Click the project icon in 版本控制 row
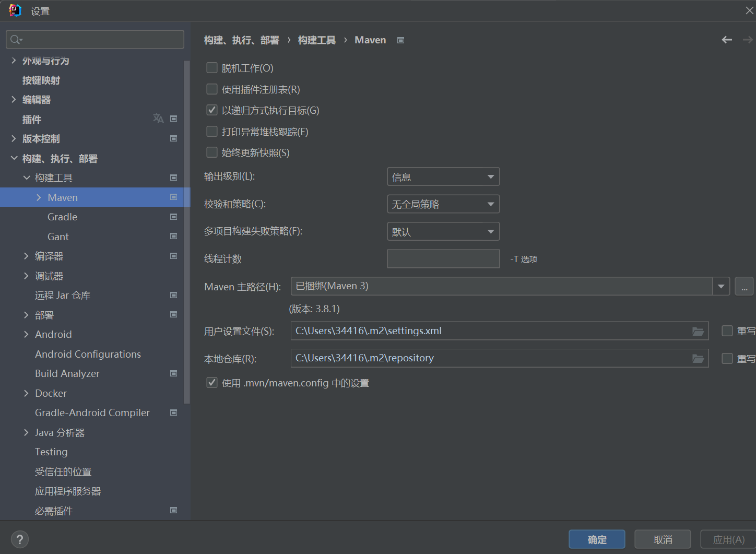The height and width of the screenshot is (554, 756). [x=174, y=138]
